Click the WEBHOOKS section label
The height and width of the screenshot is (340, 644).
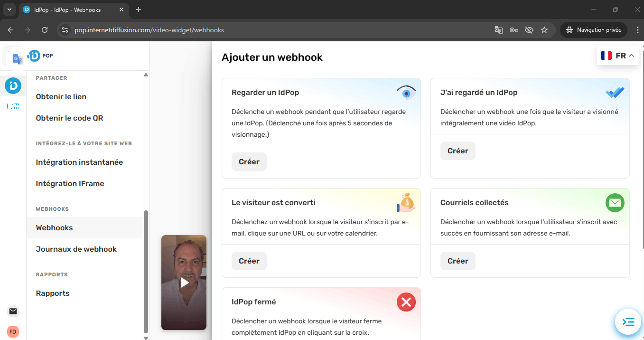point(53,209)
